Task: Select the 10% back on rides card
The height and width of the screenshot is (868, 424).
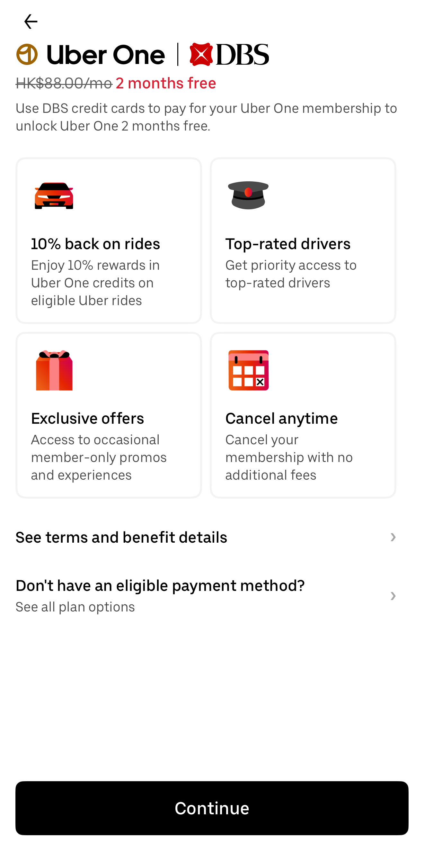Action: click(x=109, y=240)
